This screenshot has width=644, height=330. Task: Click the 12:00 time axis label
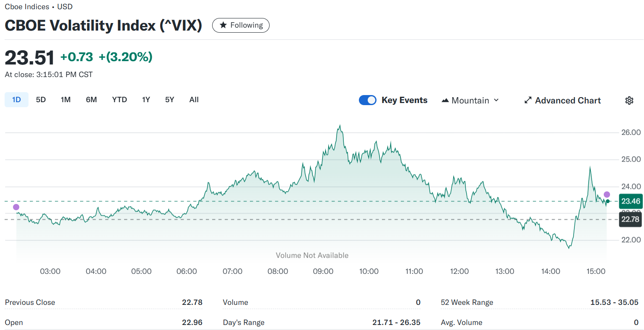pos(460,271)
